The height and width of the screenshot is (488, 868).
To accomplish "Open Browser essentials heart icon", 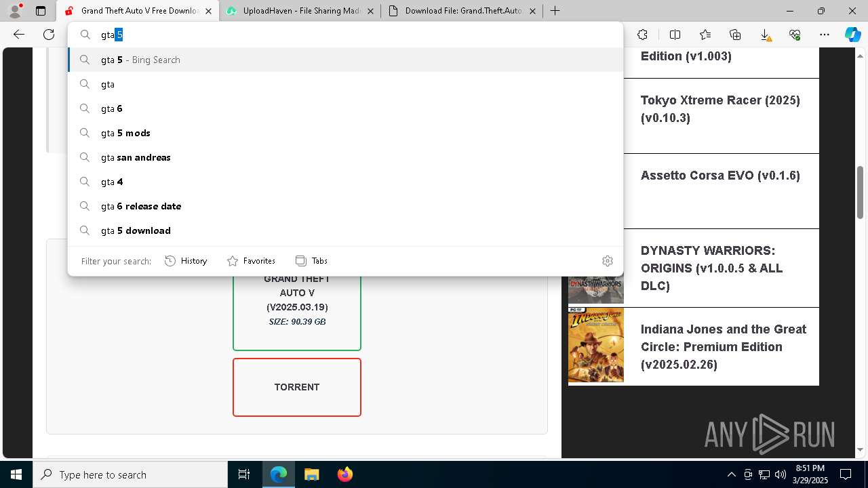I will tap(795, 35).
